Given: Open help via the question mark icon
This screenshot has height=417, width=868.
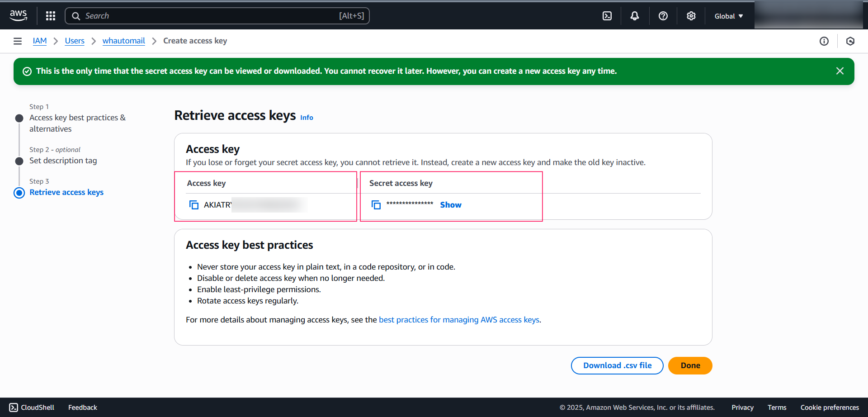Looking at the screenshot, I should point(663,15).
